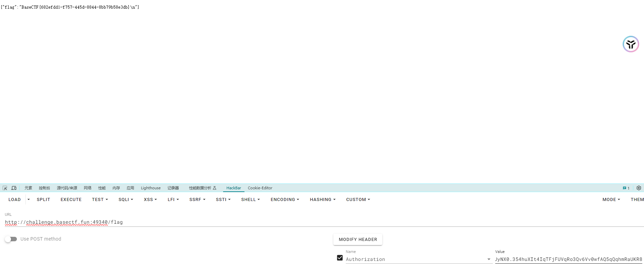
Task: Click the header Value input field
Action: 568,260
